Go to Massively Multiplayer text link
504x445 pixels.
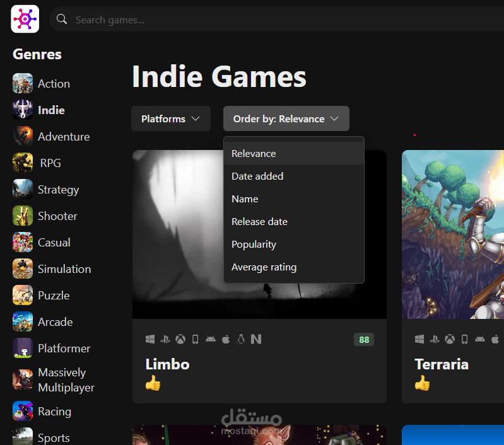point(66,380)
